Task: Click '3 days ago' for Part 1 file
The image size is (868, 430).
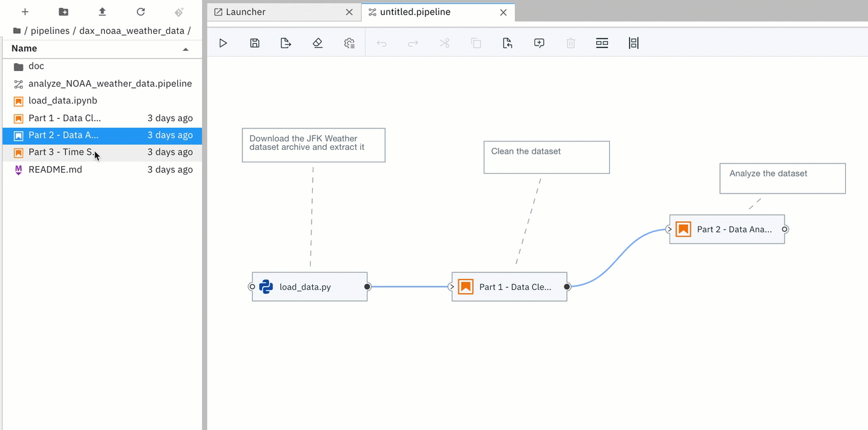Action: 170,118
